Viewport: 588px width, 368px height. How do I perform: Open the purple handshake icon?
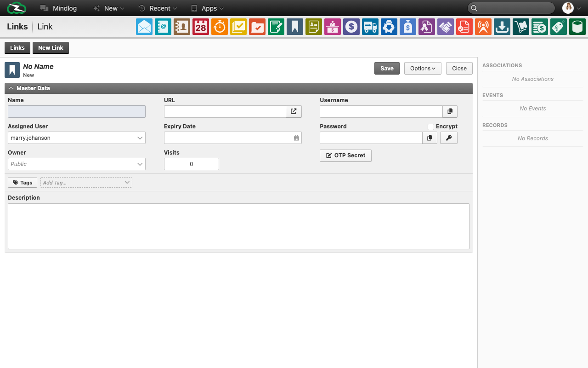point(446,27)
